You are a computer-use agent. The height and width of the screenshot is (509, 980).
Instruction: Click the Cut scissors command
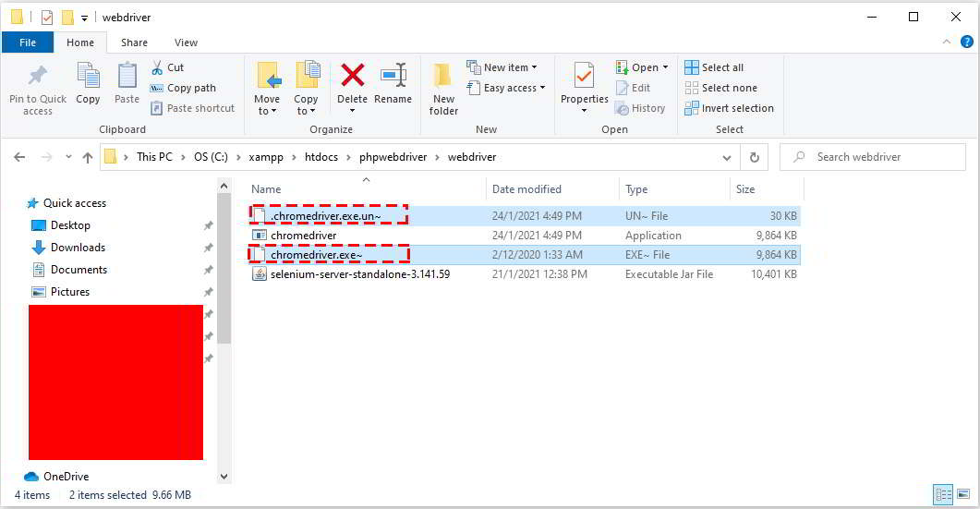pos(167,67)
